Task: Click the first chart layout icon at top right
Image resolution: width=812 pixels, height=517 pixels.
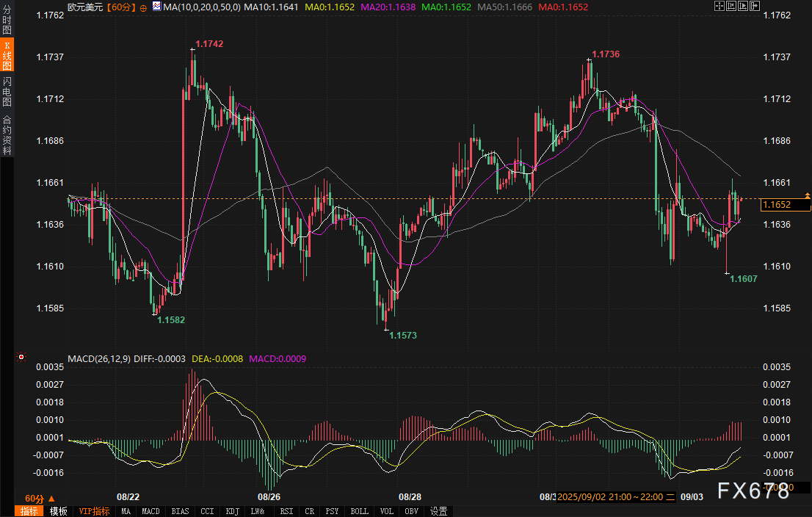Action: click(719, 6)
